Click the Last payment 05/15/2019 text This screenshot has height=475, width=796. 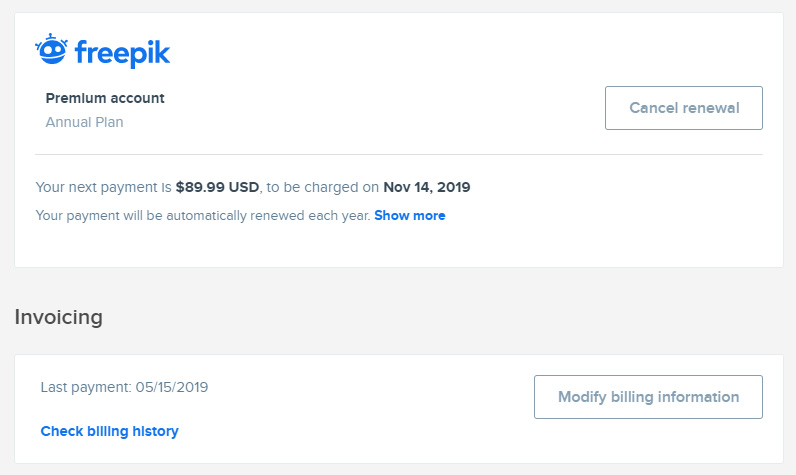(x=124, y=387)
